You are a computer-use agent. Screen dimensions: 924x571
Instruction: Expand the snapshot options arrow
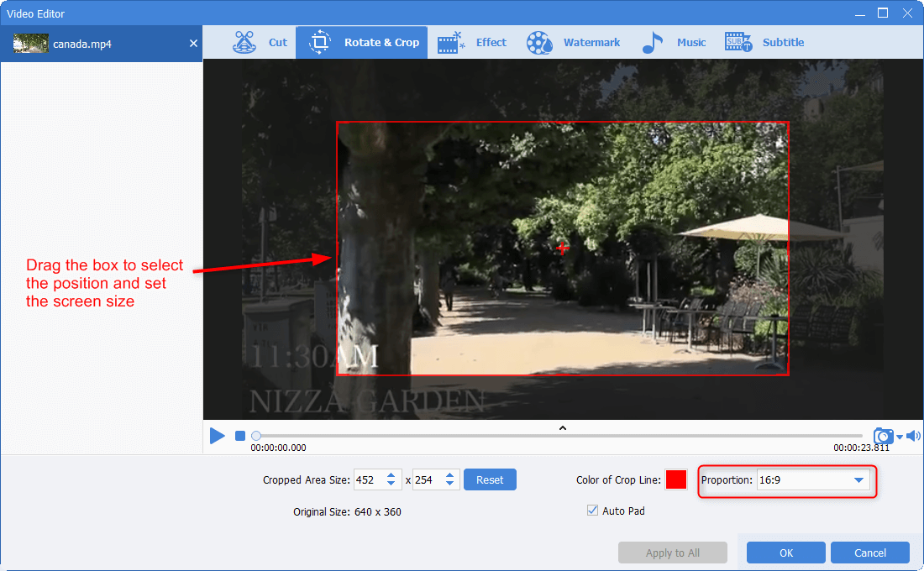tap(900, 437)
